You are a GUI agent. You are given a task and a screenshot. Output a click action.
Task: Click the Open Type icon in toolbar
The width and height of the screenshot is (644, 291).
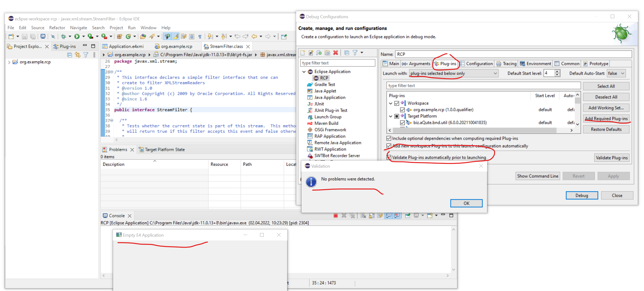pos(143,36)
